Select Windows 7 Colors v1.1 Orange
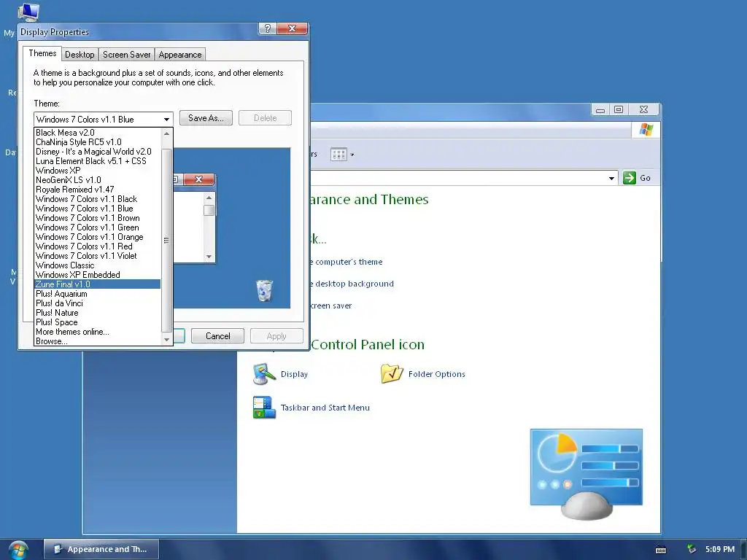Image resolution: width=747 pixels, height=560 pixels. point(98,237)
